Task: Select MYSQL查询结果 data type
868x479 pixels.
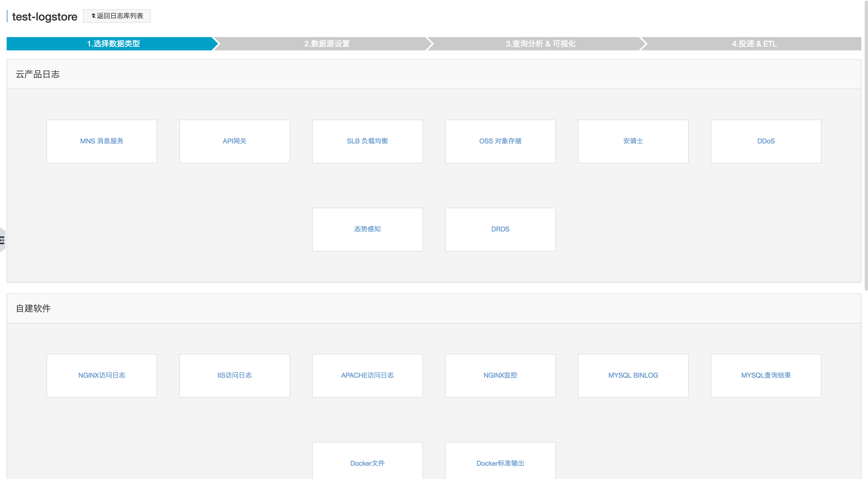Action: [766, 375]
